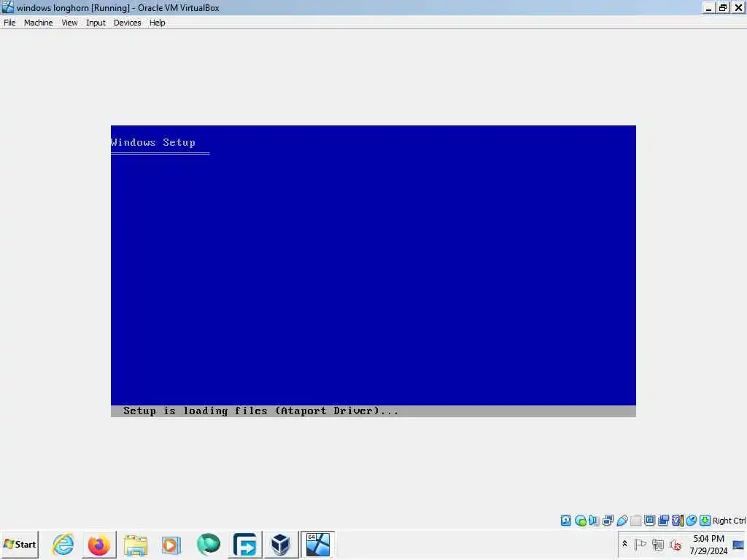Minimize the VirtualBox window
Image resolution: width=747 pixels, height=560 pixels.
click(708, 7)
